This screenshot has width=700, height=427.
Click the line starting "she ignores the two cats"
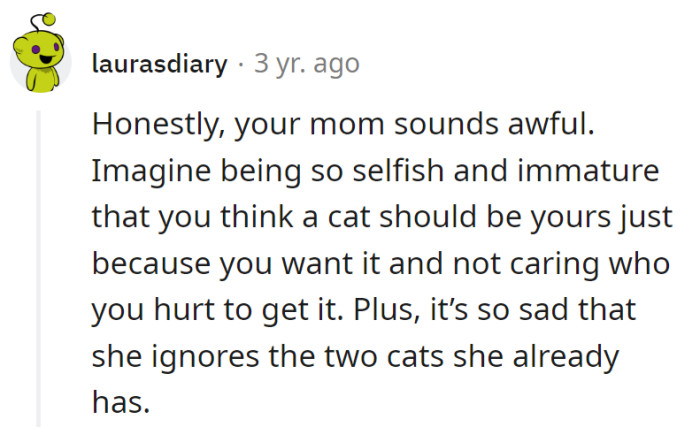(x=352, y=355)
